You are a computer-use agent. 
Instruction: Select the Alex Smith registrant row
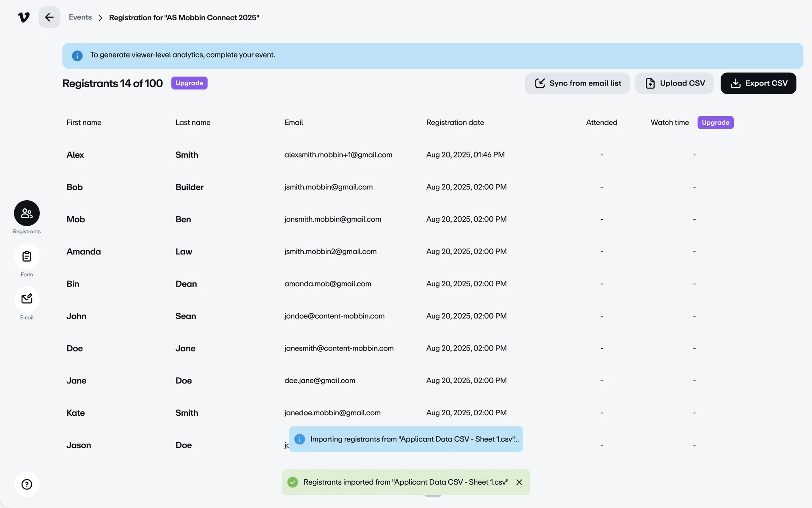pos(75,155)
